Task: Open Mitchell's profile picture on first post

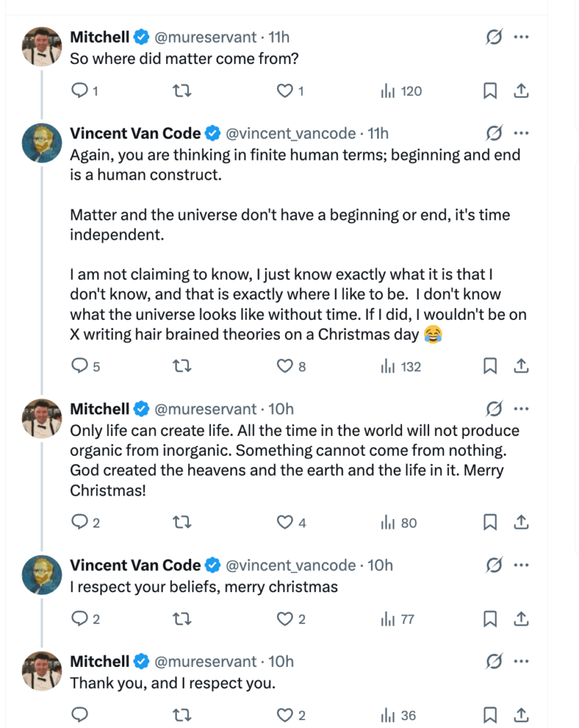Action: point(42,48)
